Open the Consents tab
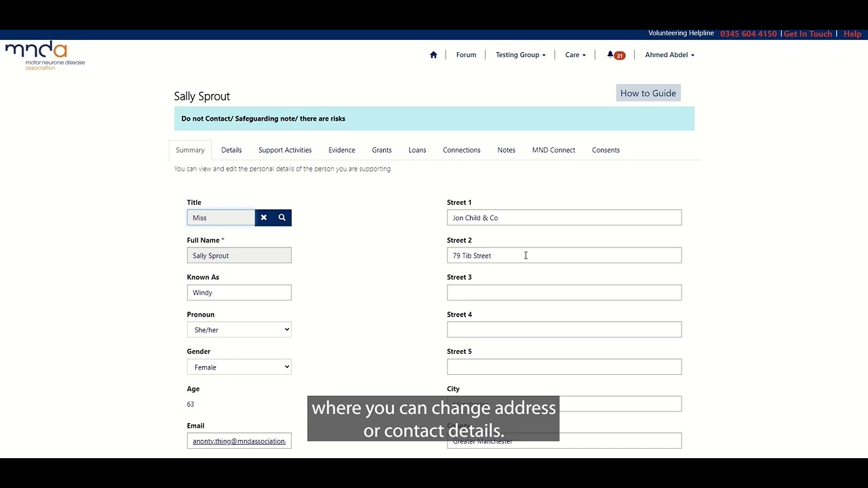This screenshot has width=868, height=488. pos(606,150)
